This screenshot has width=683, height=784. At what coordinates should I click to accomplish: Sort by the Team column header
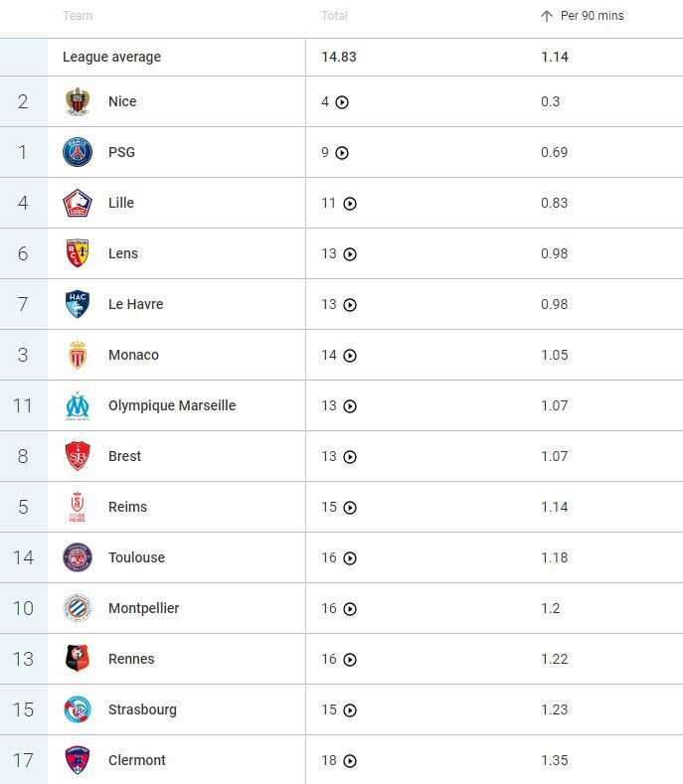tap(78, 16)
